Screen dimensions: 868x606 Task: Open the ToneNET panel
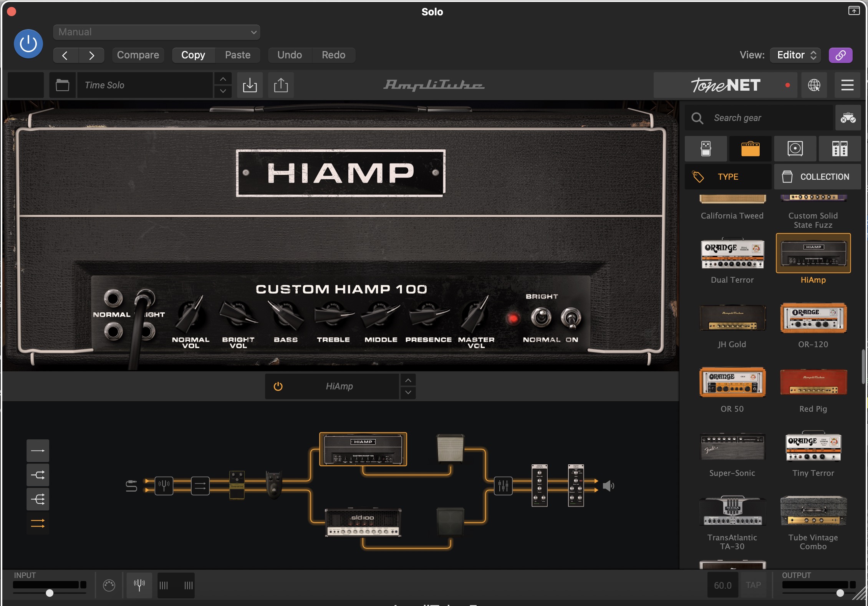coord(725,85)
